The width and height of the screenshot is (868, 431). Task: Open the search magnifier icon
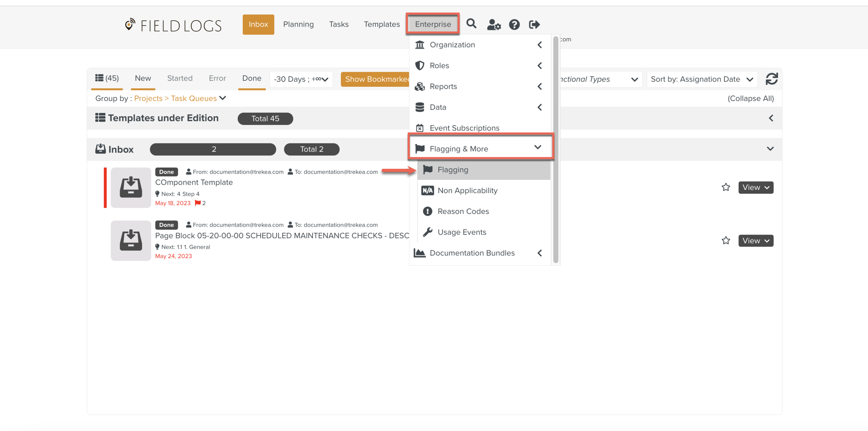click(471, 24)
